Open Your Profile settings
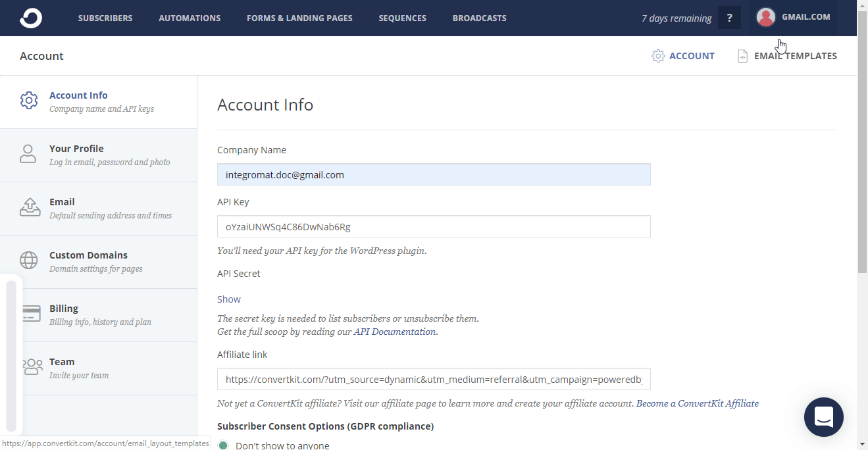Viewport: 868px width, 450px height. coord(99,155)
